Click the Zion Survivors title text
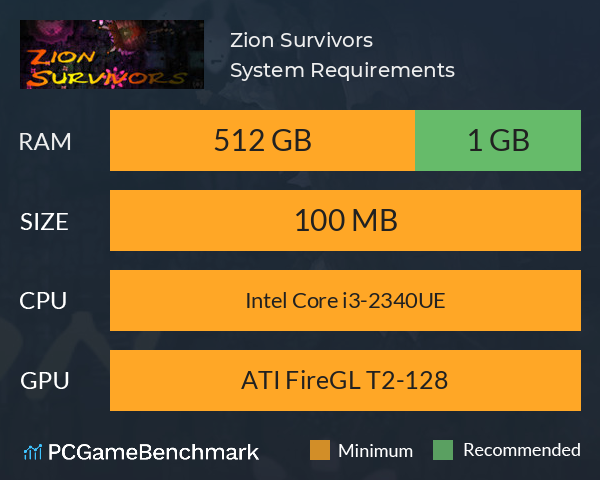The image size is (600, 480). pyautogui.click(x=302, y=40)
